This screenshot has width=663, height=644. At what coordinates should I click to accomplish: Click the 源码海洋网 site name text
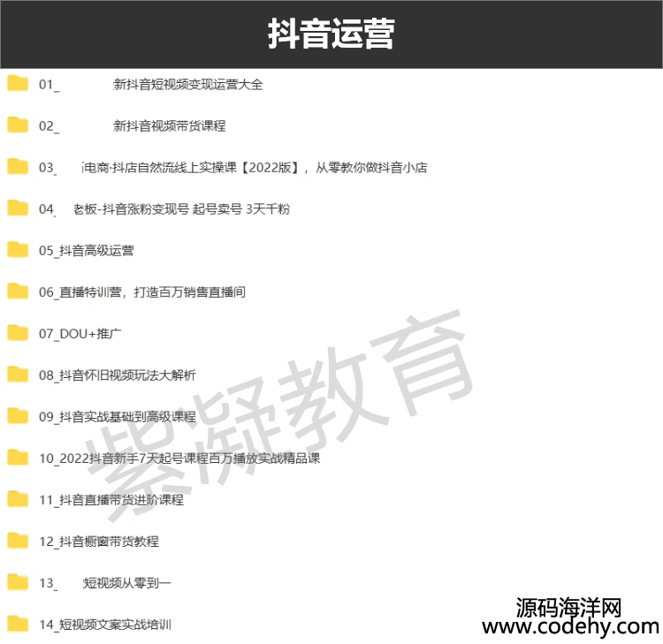coord(570,606)
